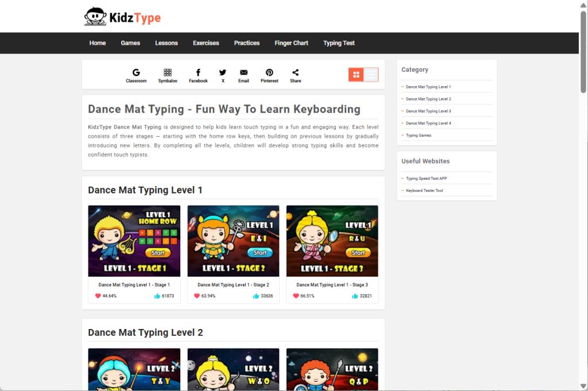The image size is (588, 391).
Task: Open the Typing Speed Test APP link
Action: tap(426, 179)
